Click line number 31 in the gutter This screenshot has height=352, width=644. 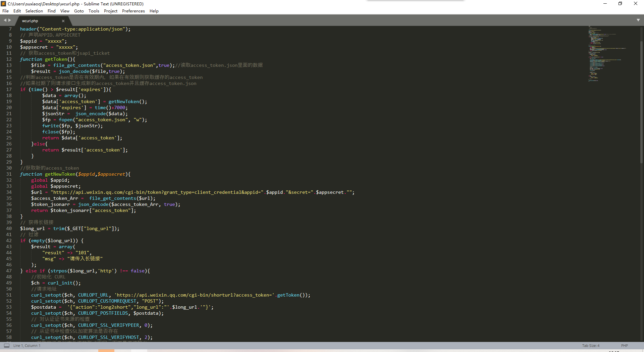pos(9,174)
